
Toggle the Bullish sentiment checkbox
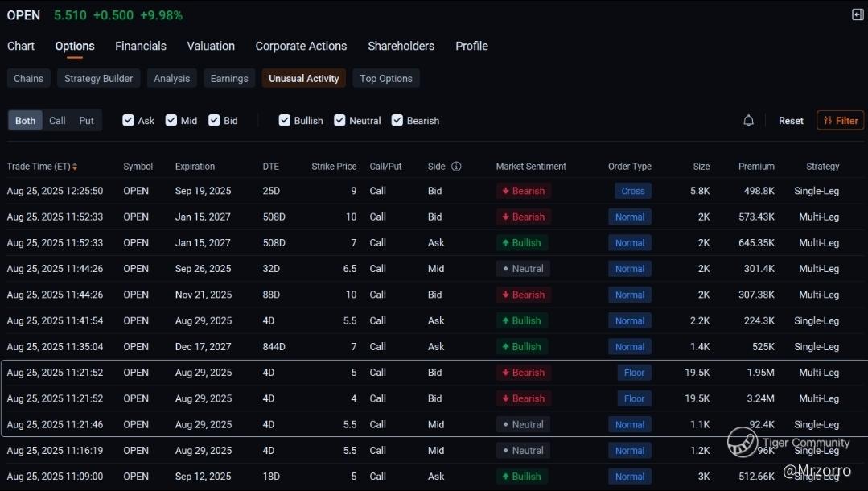(x=285, y=121)
